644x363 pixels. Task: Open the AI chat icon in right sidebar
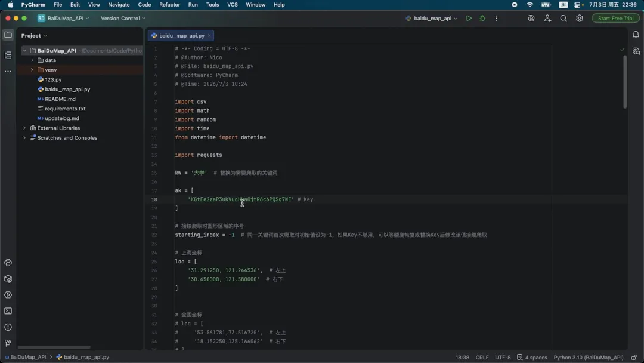point(636,51)
